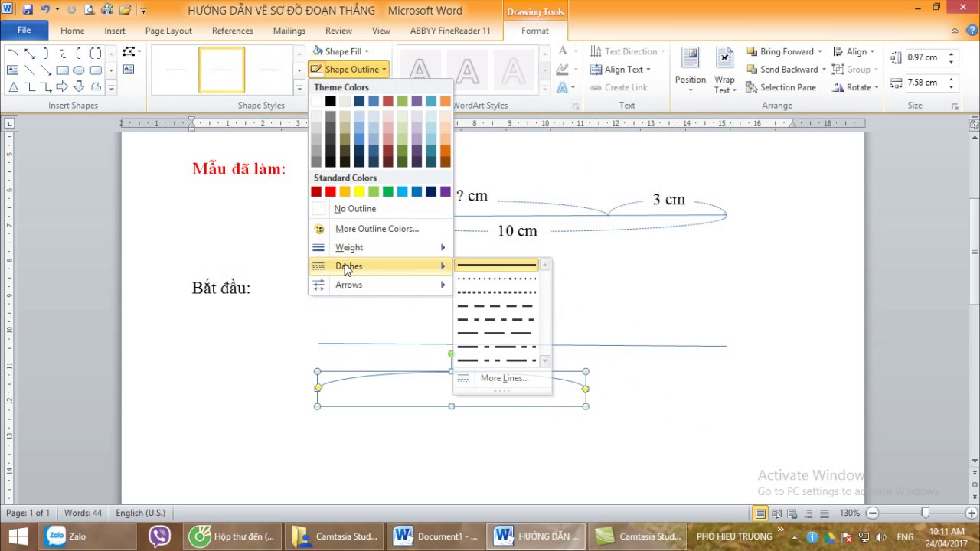Open the Size dialog launcher

coord(955,106)
